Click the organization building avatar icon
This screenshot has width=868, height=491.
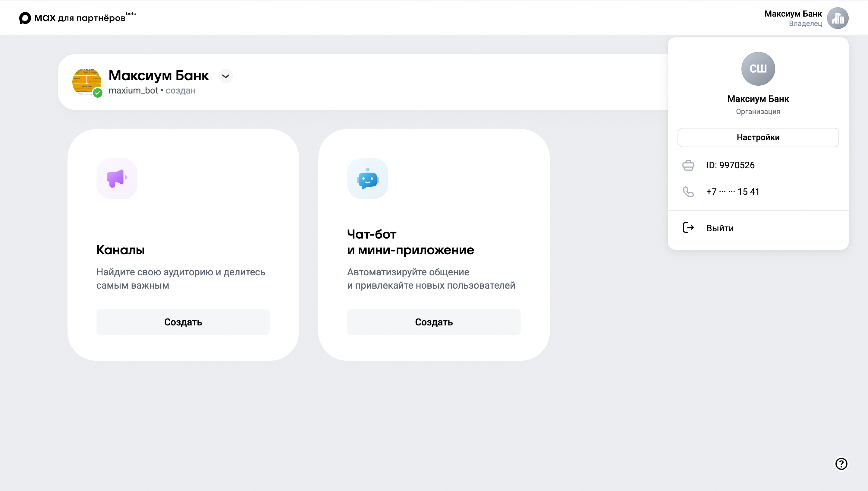[837, 18]
